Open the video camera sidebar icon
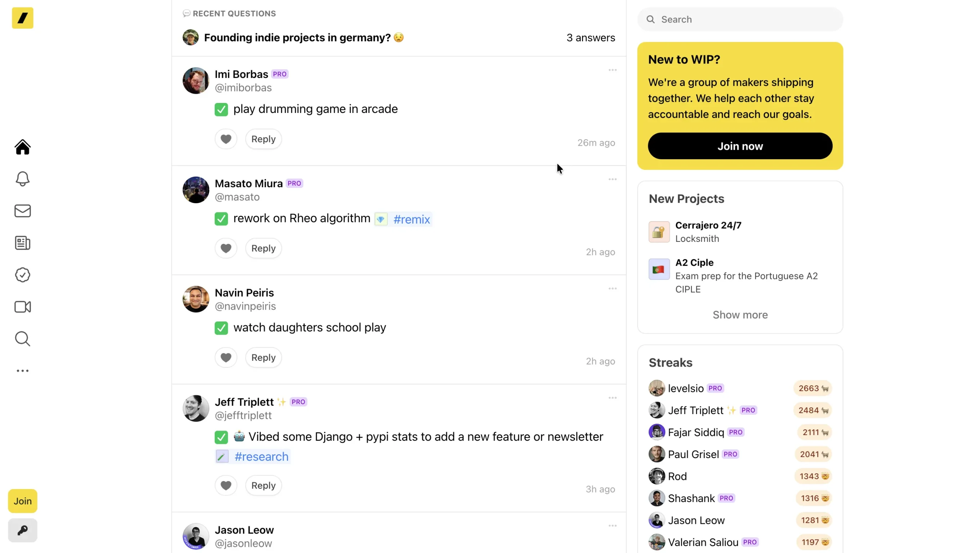 [23, 307]
